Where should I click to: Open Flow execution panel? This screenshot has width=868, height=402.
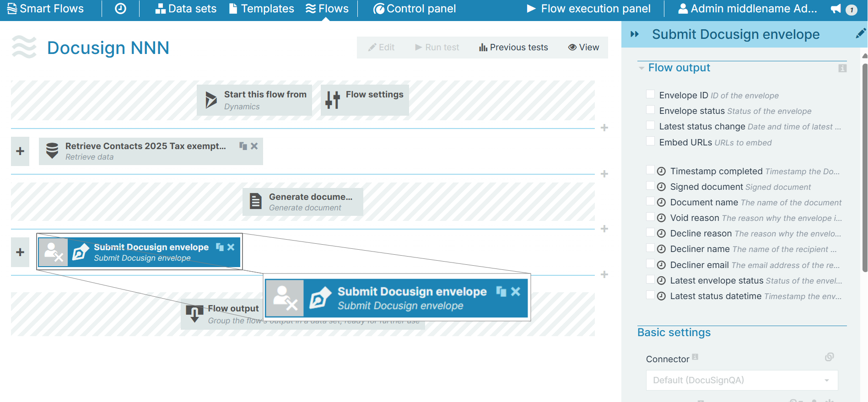(x=588, y=9)
